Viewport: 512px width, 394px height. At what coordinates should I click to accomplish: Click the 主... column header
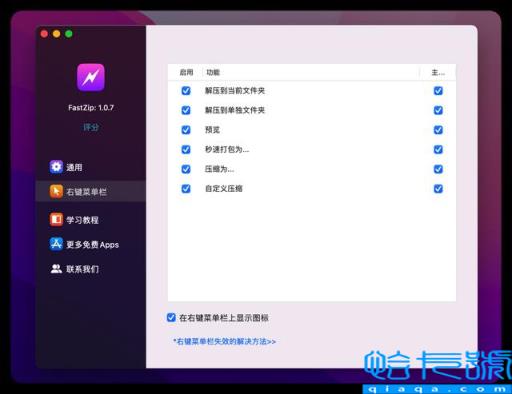(438, 72)
